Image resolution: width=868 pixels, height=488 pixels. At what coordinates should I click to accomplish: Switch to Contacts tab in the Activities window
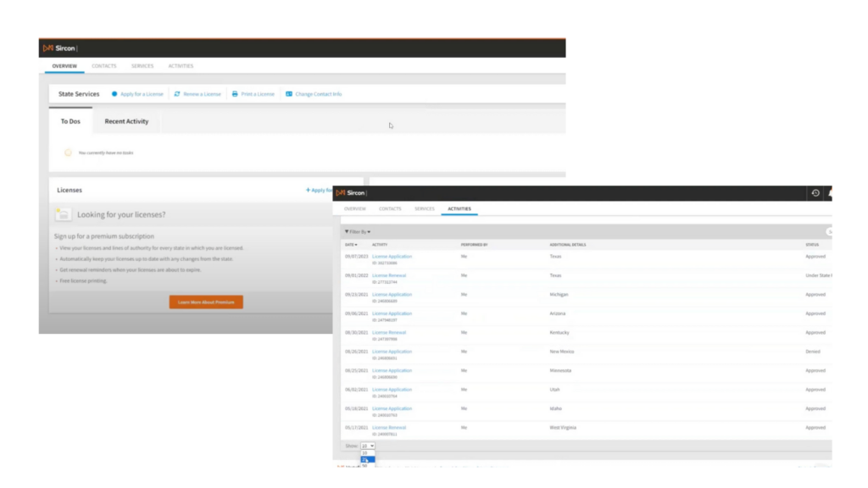[390, 209]
